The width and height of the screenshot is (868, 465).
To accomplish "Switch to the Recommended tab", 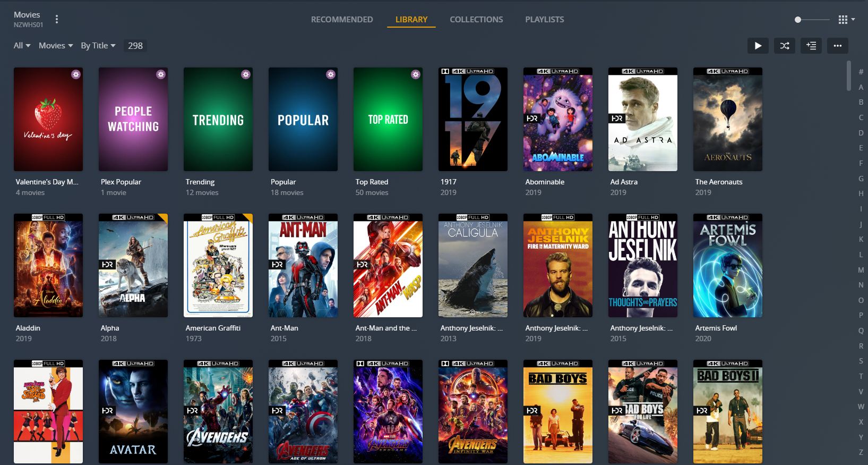I will click(342, 20).
